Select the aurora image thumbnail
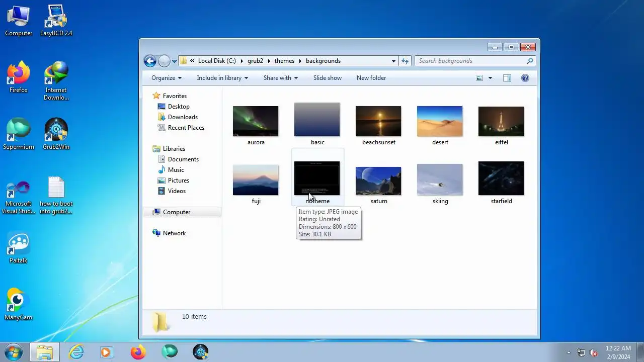Viewport: 644px width, 362px height. [256, 121]
